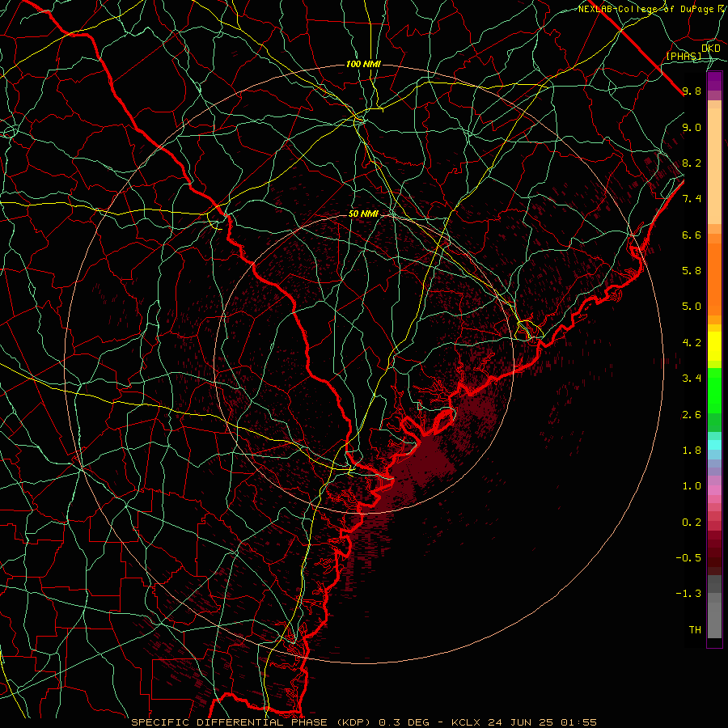Screen dimensions: 728x728
Task: Click the yellow segment of the color bar
Action: tap(714, 346)
